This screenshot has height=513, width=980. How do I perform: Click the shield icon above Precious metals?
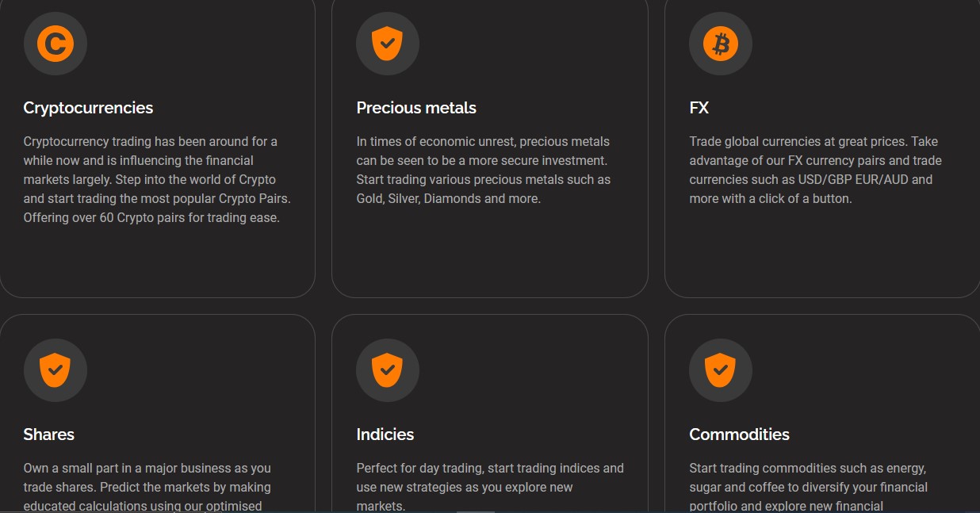pos(388,44)
